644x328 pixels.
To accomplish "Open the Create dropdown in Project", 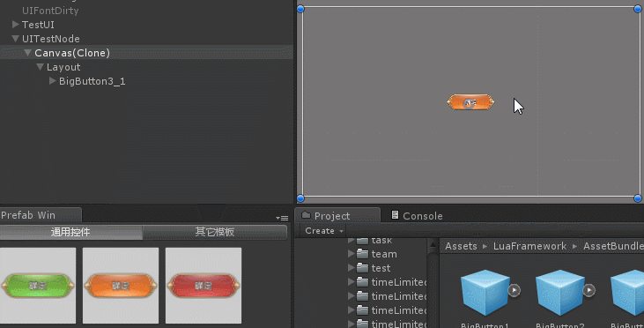I will [x=323, y=231].
